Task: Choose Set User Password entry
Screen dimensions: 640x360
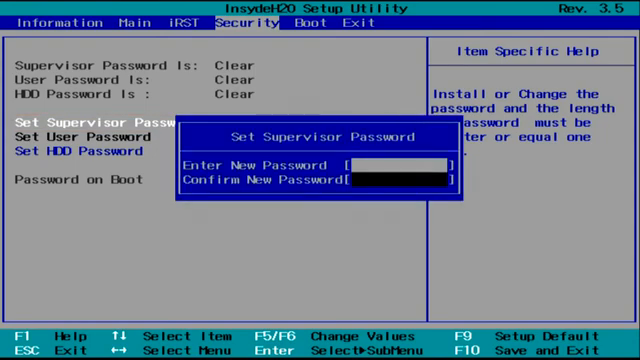Action: [83, 137]
